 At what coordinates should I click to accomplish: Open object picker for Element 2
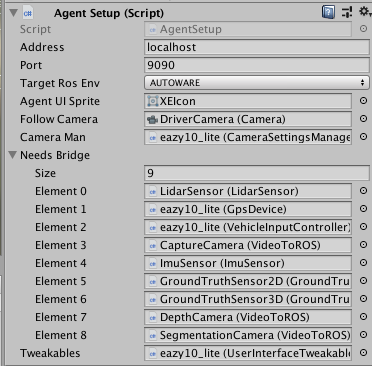[363, 227]
